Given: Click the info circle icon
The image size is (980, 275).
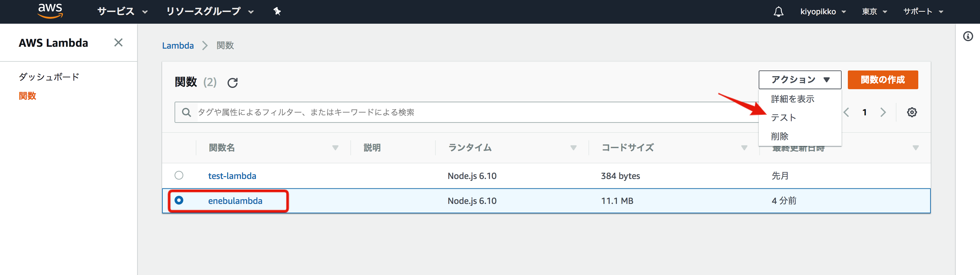Looking at the screenshot, I should coord(968,36).
